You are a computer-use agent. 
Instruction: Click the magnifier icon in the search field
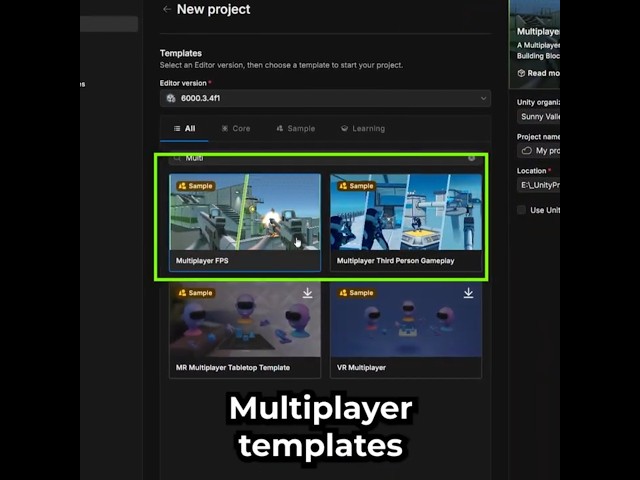click(177, 158)
